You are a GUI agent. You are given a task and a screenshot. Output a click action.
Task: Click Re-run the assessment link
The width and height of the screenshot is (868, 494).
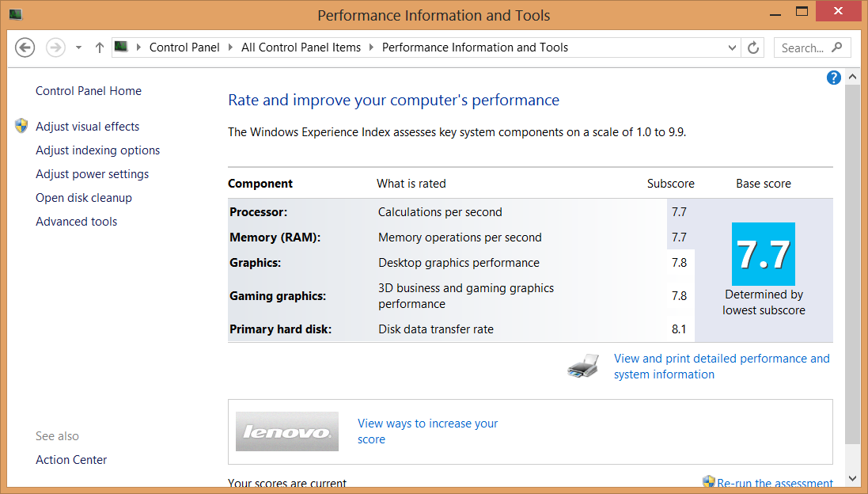(774, 483)
